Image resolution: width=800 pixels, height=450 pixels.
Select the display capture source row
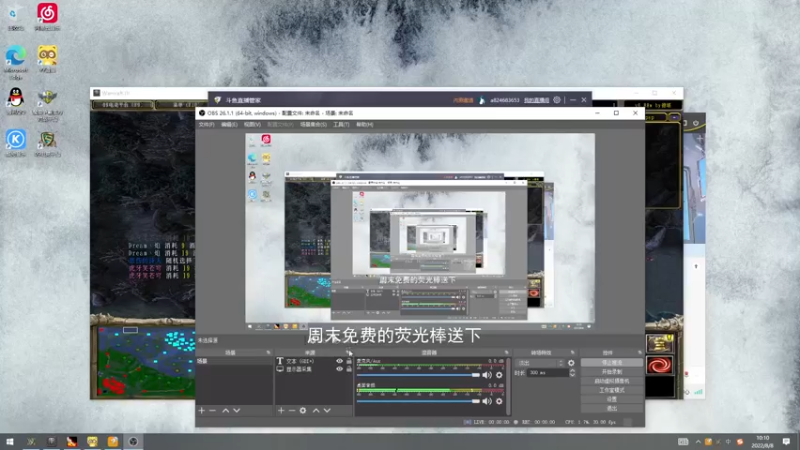coord(314,369)
